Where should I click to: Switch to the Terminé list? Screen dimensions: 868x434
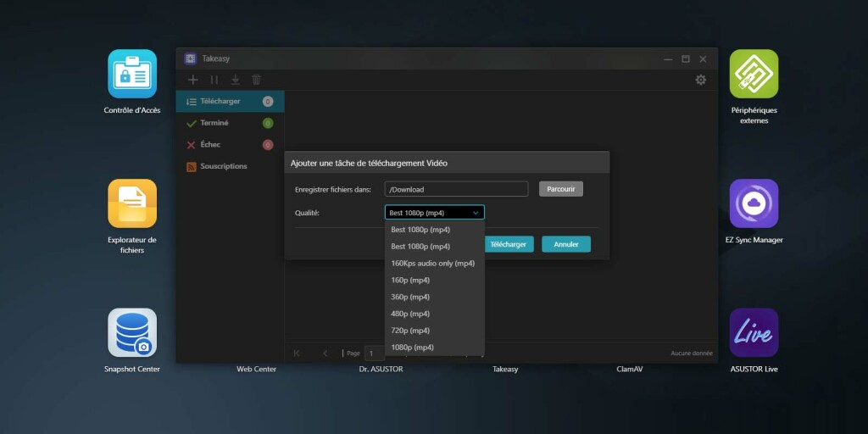click(x=231, y=123)
